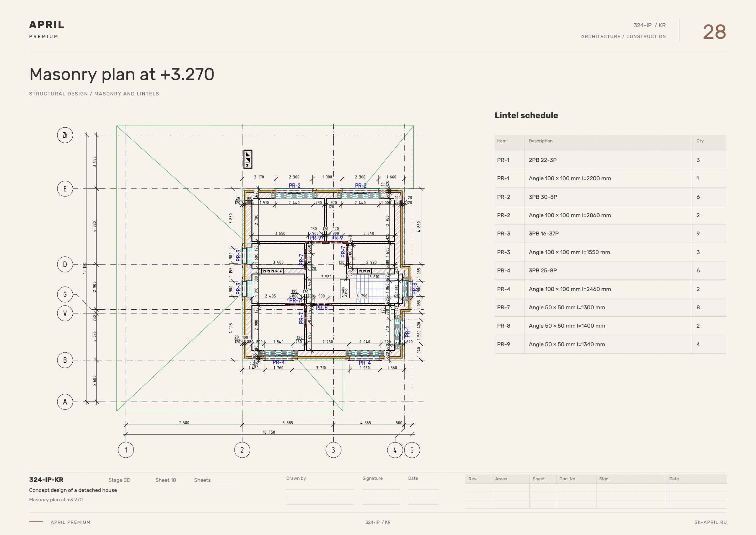Click the PR-8 lintel tag in plan
This screenshot has width=756, height=535.
pos(322,308)
